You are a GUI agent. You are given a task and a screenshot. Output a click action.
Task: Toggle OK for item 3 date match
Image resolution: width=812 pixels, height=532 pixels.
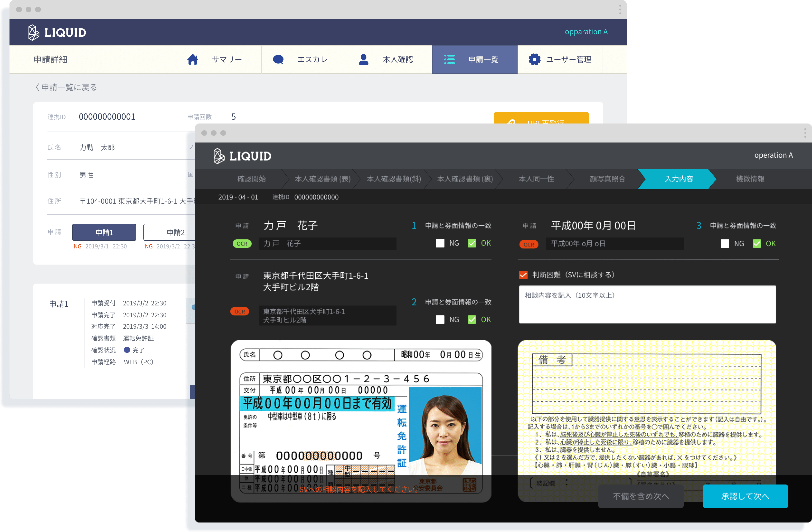coord(757,244)
